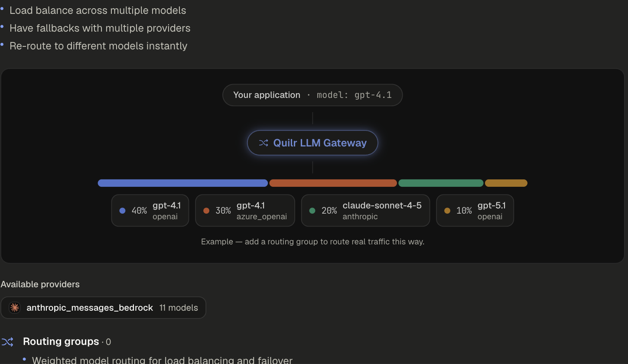The height and width of the screenshot is (364, 628).
Task: Click the 'anthropic' label under claude-sonnet-4-5
Action: tap(360, 217)
